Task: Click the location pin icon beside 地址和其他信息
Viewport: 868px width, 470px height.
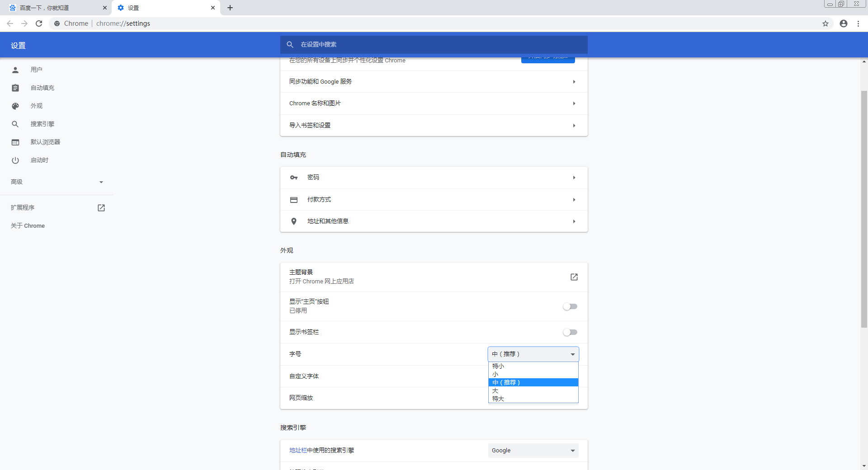Action: click(293, 221)
